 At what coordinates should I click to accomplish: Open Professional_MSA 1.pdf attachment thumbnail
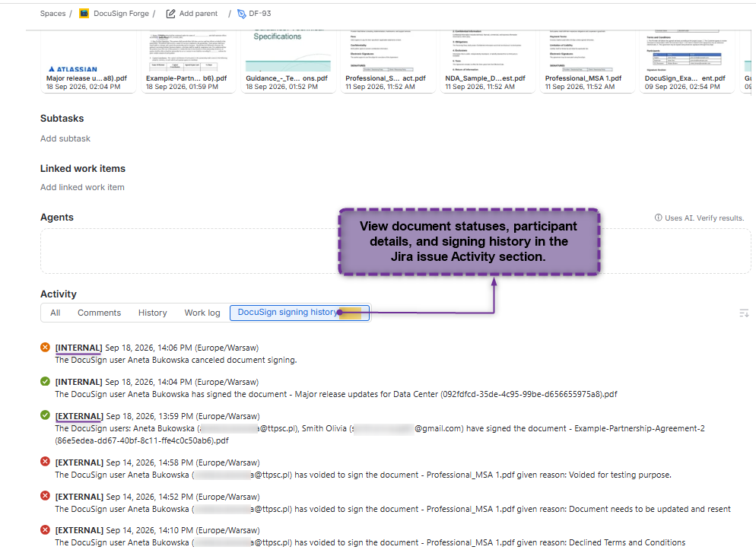coord(587,61)
